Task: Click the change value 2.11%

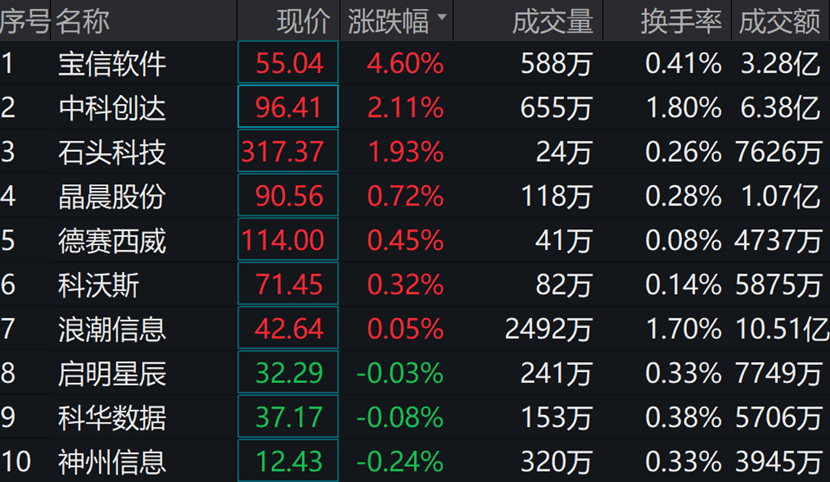Action: 405,108
